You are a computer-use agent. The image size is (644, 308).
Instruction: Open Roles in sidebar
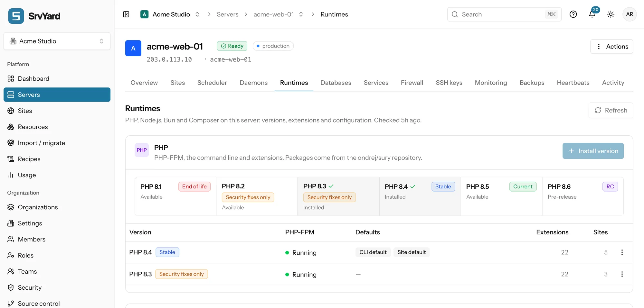click(57, 255)
